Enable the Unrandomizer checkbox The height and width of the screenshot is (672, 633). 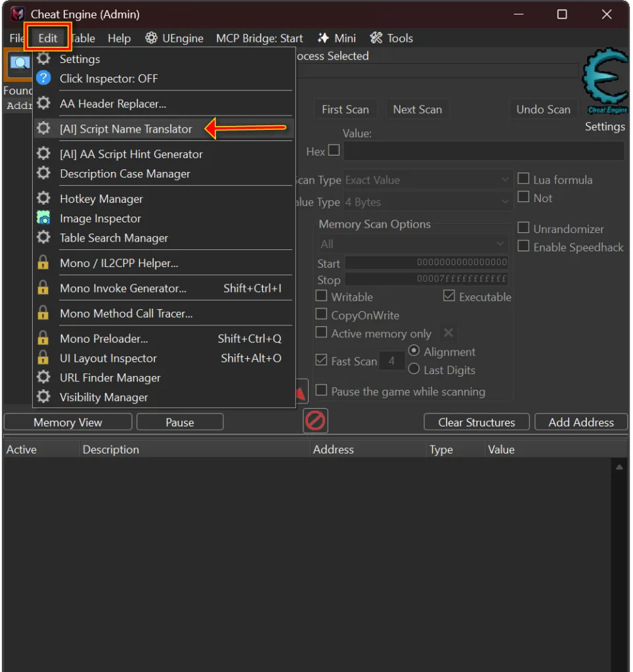523,228
